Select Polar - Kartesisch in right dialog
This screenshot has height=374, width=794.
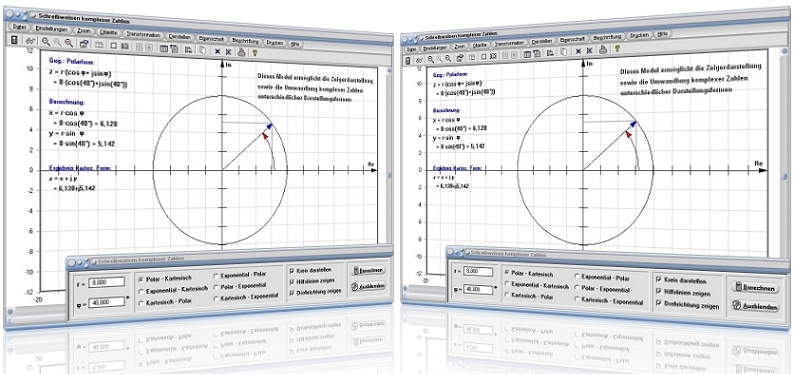click(529, 273)
